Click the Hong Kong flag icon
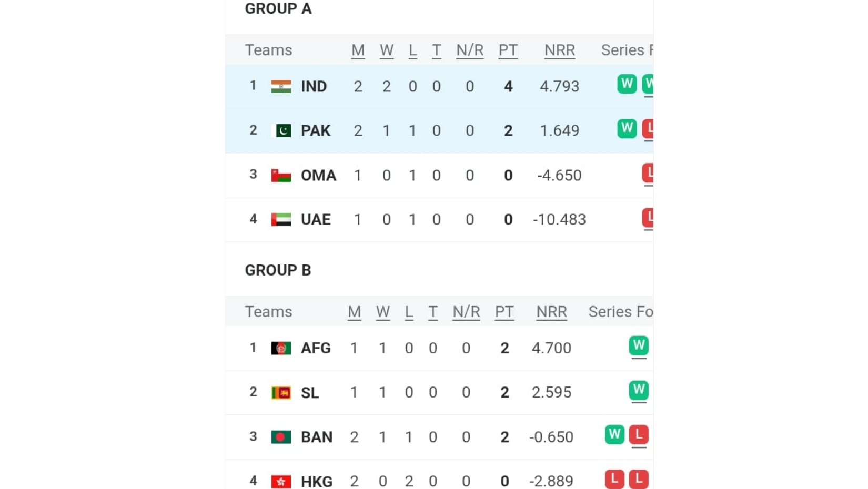Viewport: 868px width, 489px height. click(x=281, y=481)
